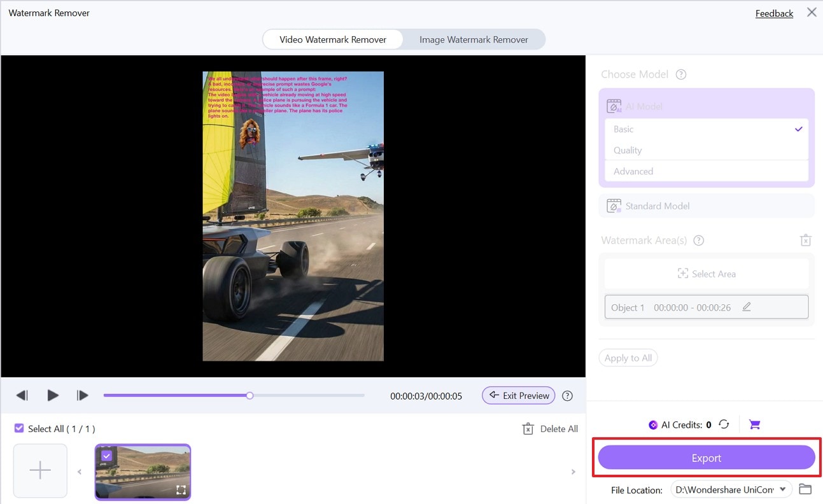Image resolution: width=823 pixels, height=504 pixels.
Task: Click the playback progress slider handle
Action: [x=249, y=395]
